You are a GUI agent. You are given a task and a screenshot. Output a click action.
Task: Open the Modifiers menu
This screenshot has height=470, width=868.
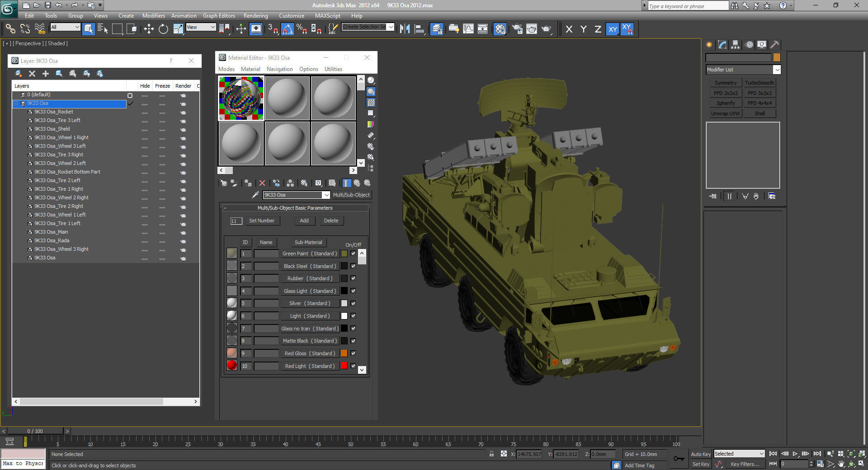pyautogui.click(x=154, y=15)
